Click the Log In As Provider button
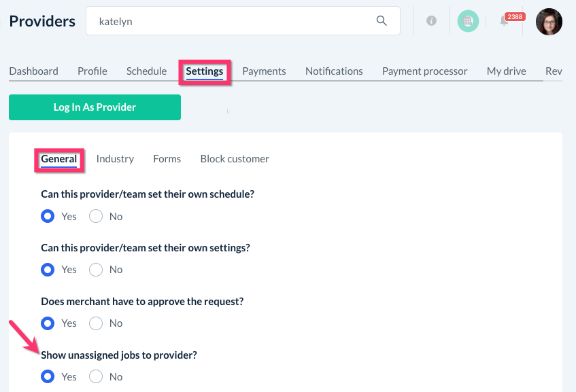The width and height of the screenshot is (576, 392). click(x=95, y=107)
